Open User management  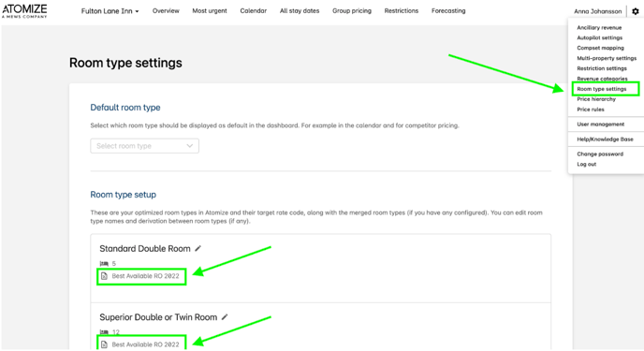(x=600, y=124)
